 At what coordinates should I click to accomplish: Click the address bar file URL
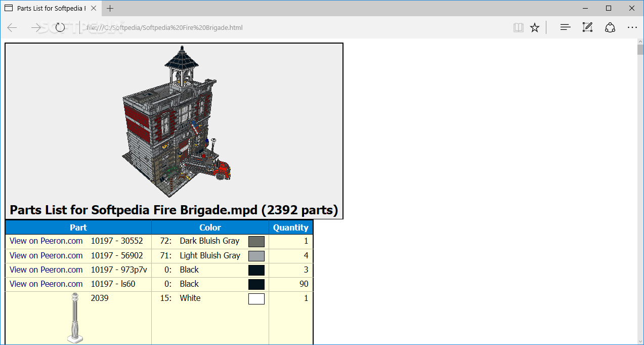[164, 27]
